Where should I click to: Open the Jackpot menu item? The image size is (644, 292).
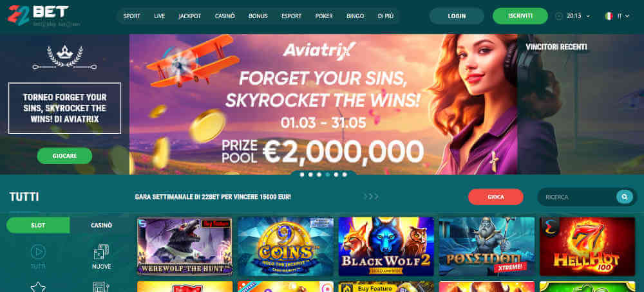coord(190,16)
